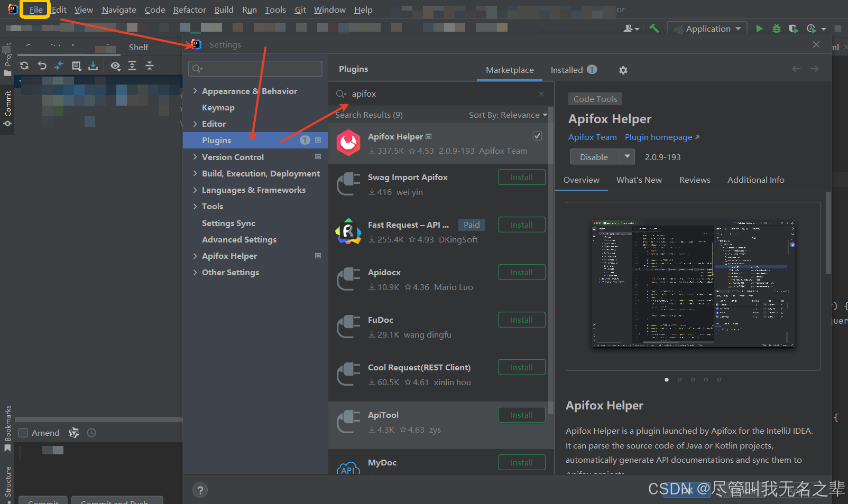The width and height of the screenshot is (848, 504).
Task: Install the Swag Import Apifox plugin
Action: (522, 178)
